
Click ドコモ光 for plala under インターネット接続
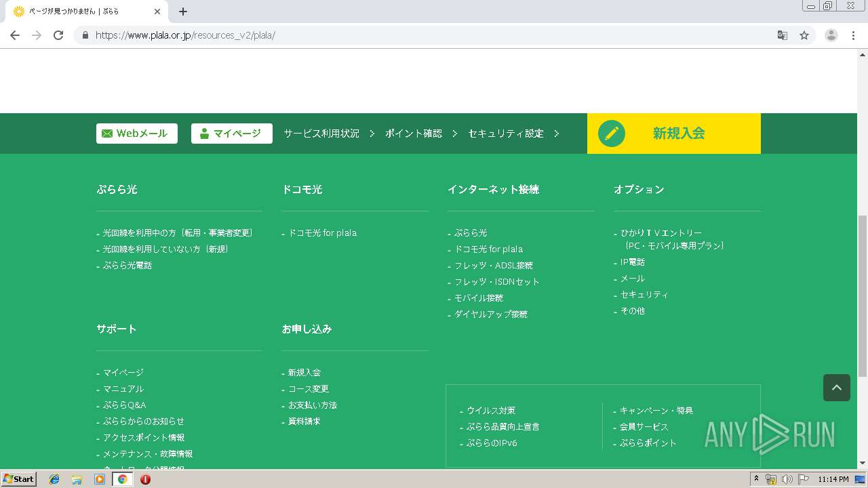(x=489, y=249)
